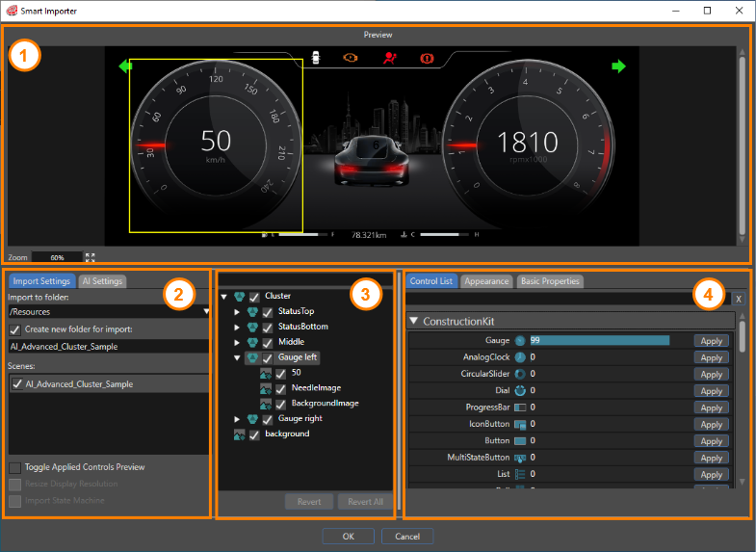Image resolution: width=756 pixels, height=552 pixels.
Task: Collapse the ConstructionKit section
Action: point(413,321)
